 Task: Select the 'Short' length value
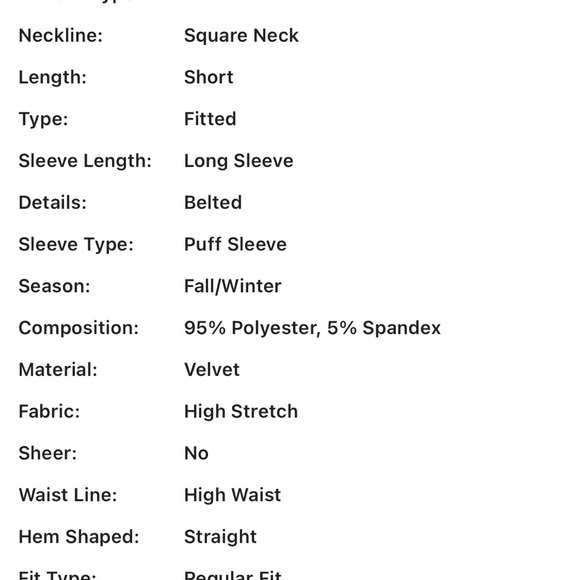209,77
